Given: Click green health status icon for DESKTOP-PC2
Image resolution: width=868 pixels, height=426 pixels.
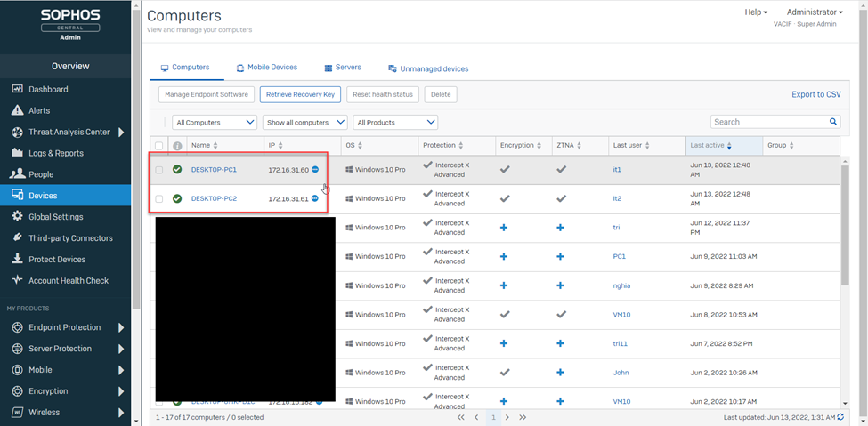Looking at the screenshot, I should [x=177, y=198].
